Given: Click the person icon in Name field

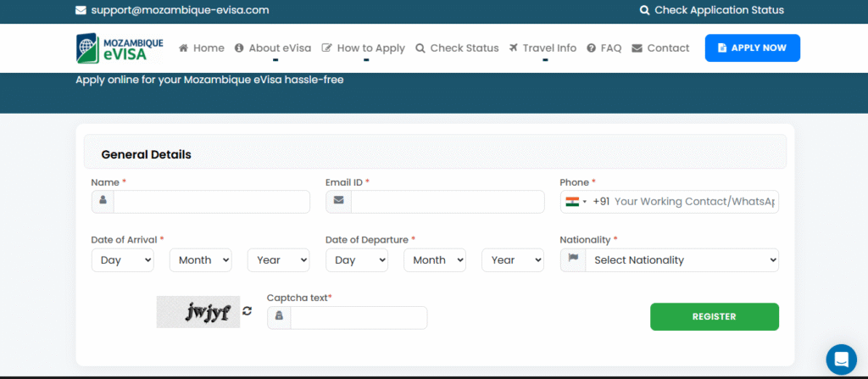Looking at the screenshot, I should coord(103,201).
